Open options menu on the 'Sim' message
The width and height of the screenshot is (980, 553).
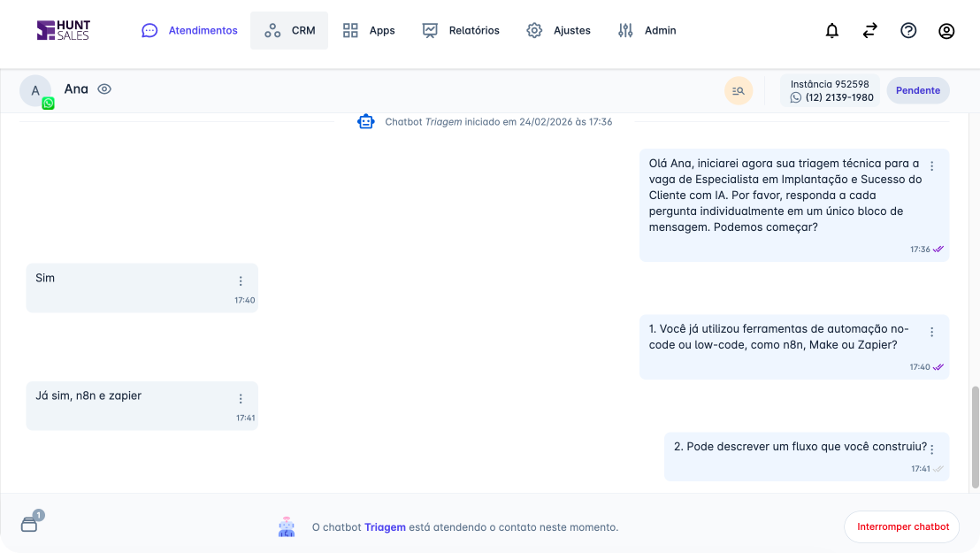241,280
